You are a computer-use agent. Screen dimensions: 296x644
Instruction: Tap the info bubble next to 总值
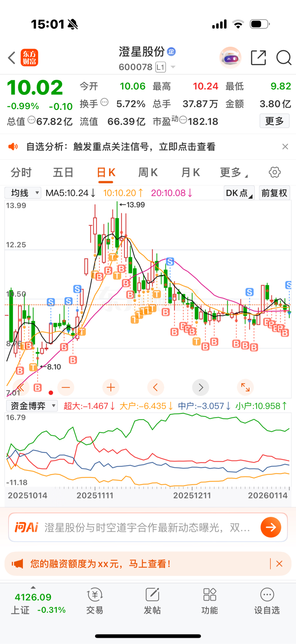coord(32,120)
